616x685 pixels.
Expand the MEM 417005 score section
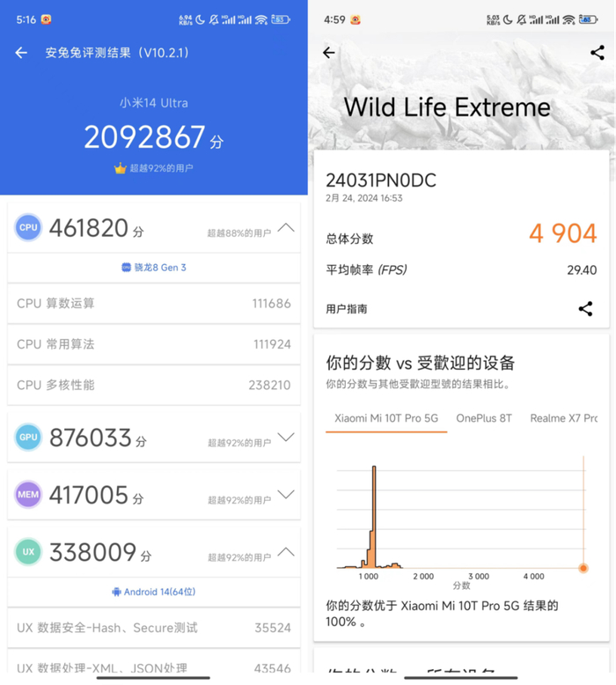[x=286, y=495]
